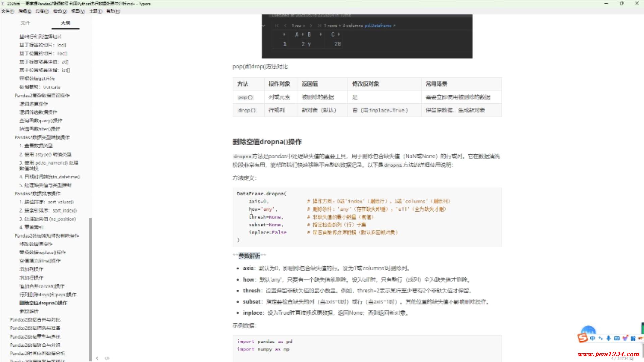Viewport: 644px width, 362px height.
Task: Open the soft keyboard icon on IME bar
Action: point(616,338)
